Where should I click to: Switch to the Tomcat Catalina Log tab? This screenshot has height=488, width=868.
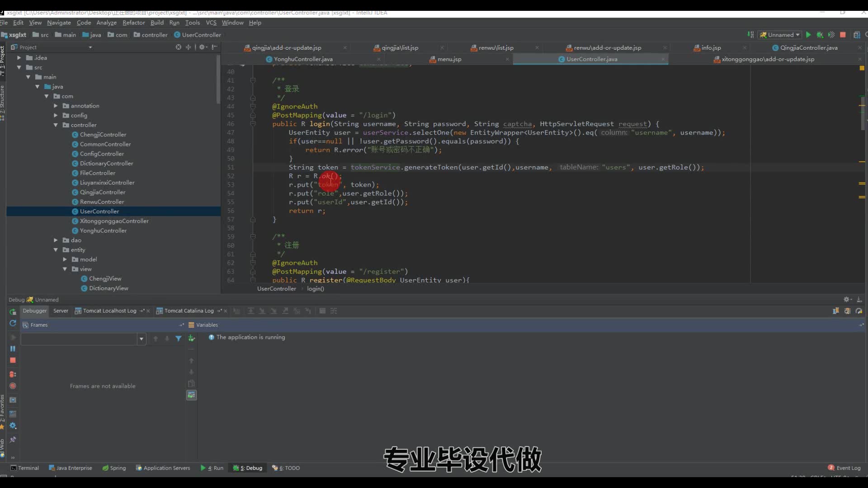coord(189,311)
